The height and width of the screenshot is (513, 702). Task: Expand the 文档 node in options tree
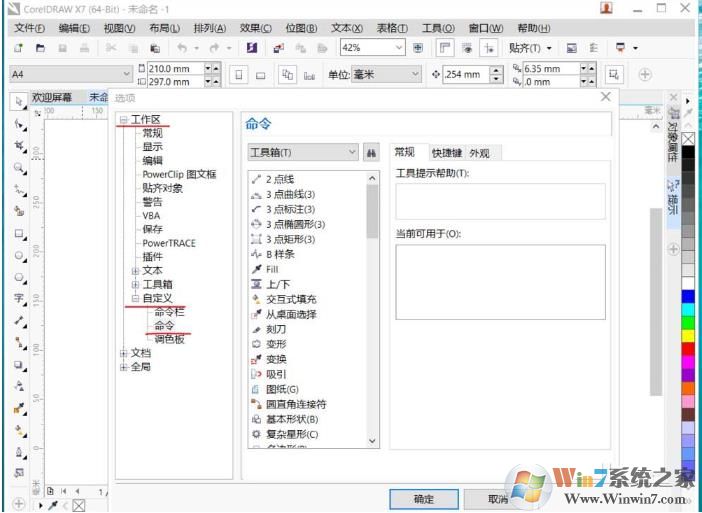pos(123,353)
